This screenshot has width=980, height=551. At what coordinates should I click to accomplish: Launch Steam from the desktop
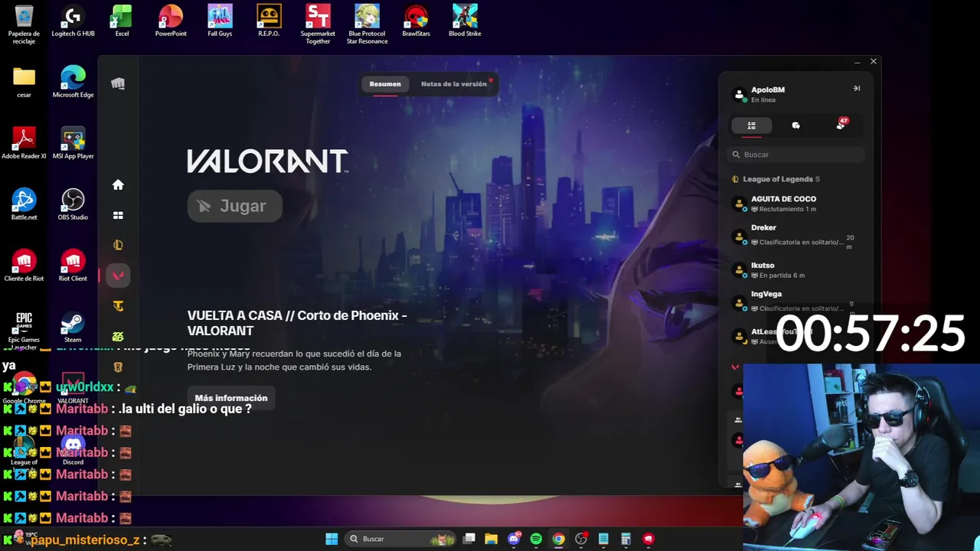[73, 328]
